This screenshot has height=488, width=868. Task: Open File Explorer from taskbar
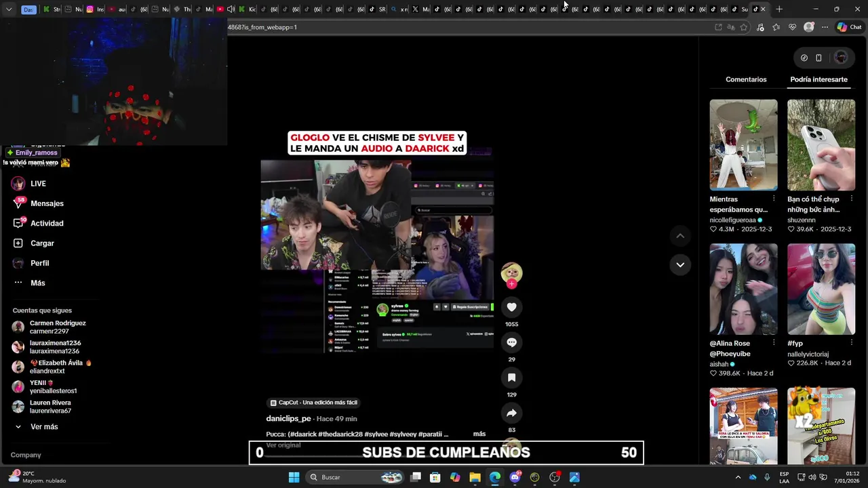475,477
